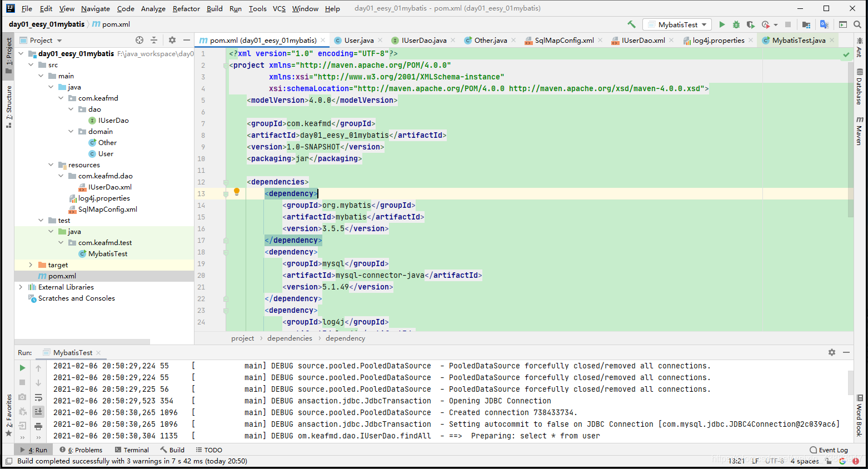Viewport: 868px width, 469px height.
Task: Collapse all in Project tool window
Action: 154,40
